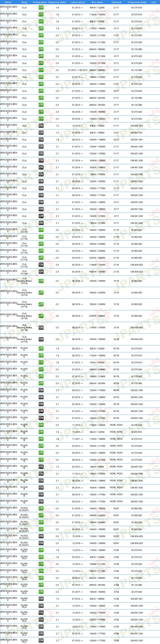The height and width of the screenshot is (644, 160).
Task: Click engine code 'OM 651.901'
Action: coord(137,140)
